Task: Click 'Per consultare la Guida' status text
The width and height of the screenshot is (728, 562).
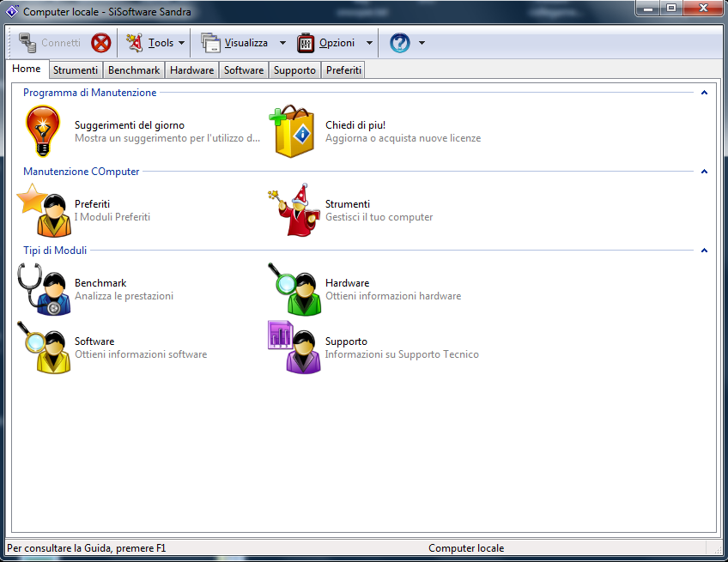Action: point(87,548)
